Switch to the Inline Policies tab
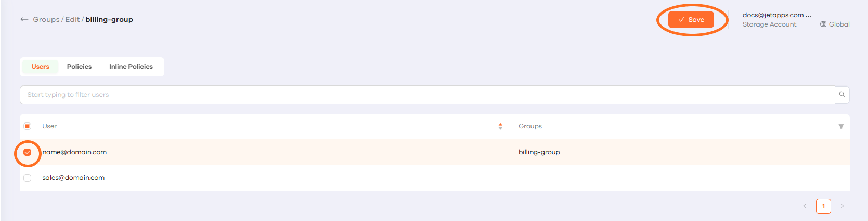 131,67
